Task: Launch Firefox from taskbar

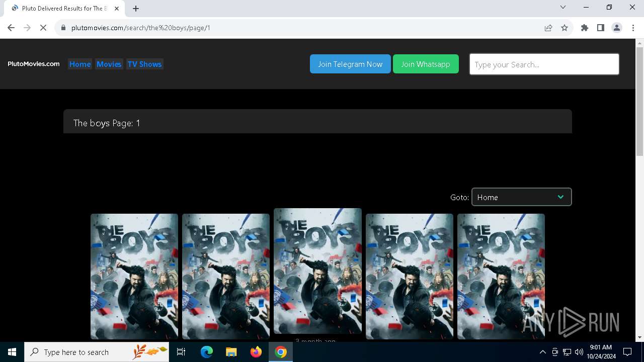Action: (256, 352)
